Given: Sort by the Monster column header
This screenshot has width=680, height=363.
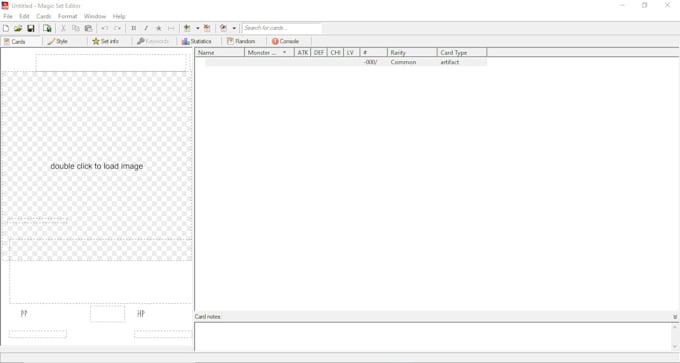Looking at the screenshot, I should click(x=269, y=52).
